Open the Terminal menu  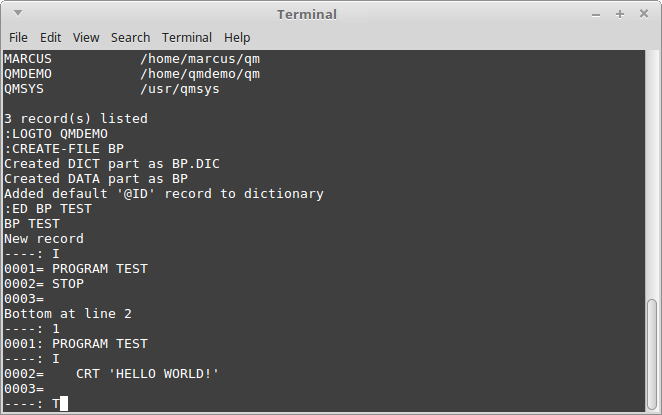pos(187,38)
